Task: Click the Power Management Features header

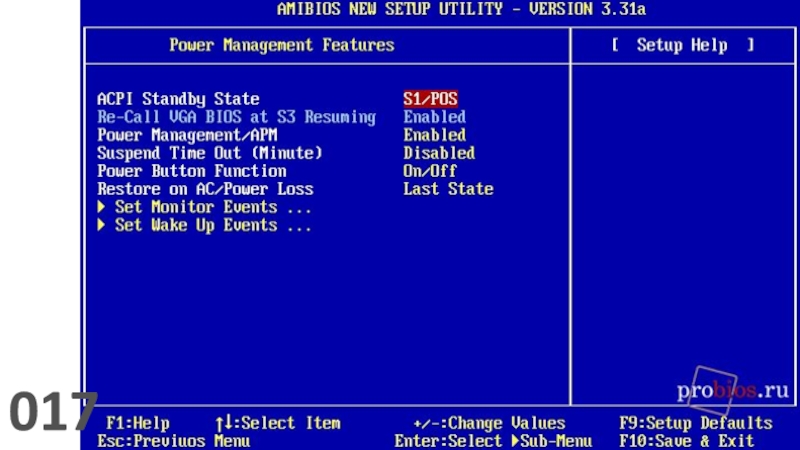Action: point(282,45)
